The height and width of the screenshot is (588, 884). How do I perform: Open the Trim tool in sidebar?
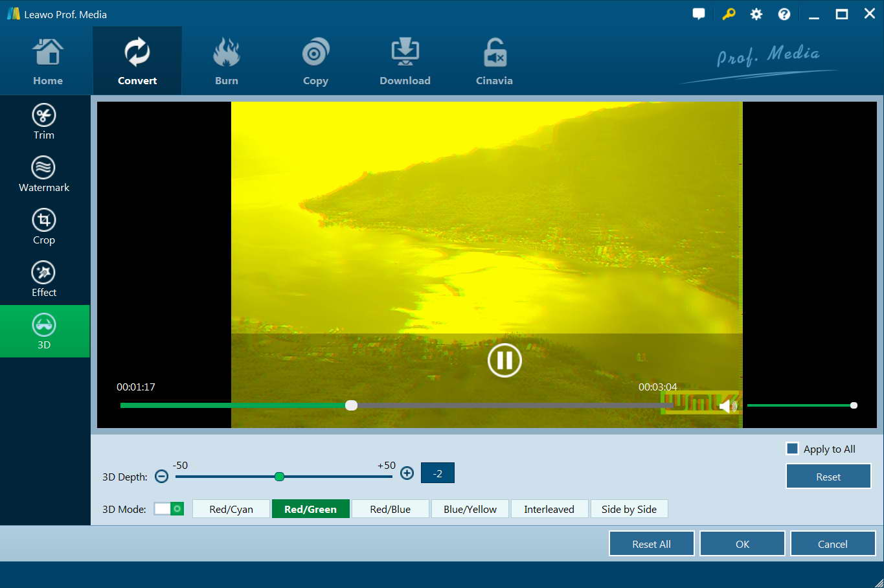pos(44,122)
